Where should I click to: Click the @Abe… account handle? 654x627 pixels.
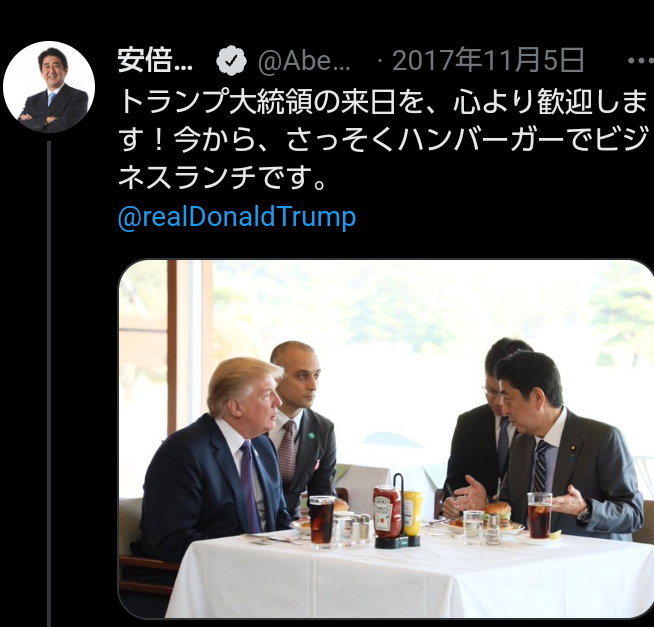[304, 61]
